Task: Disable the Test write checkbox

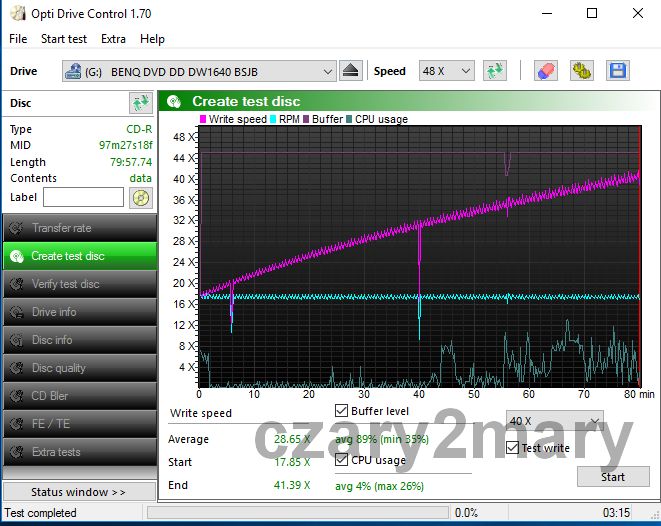Action: pyautogui.click(x=513, y=448)
